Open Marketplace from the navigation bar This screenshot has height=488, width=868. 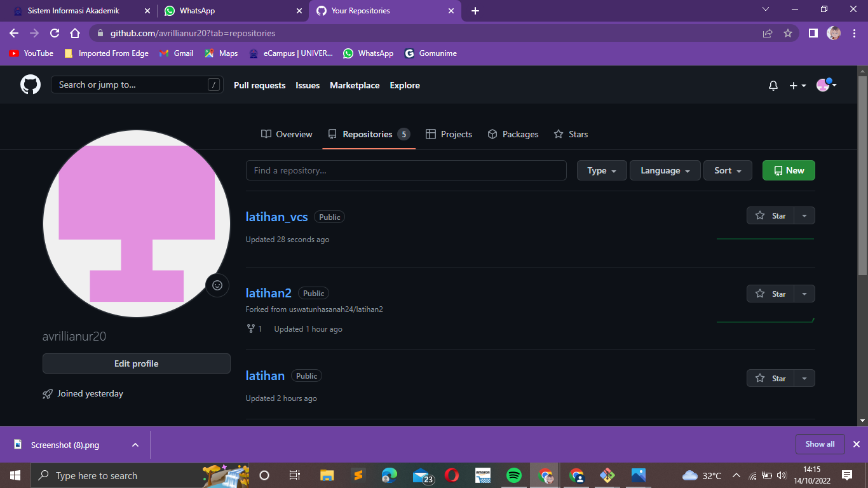tap(355, 85)
